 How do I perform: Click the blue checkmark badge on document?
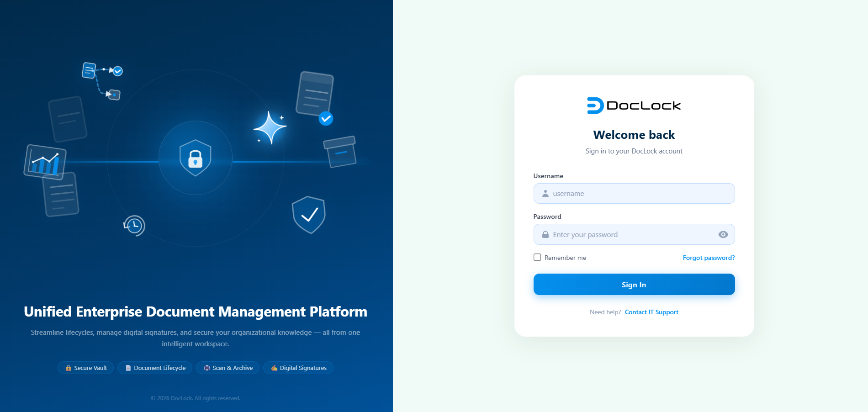pos(326,119)
